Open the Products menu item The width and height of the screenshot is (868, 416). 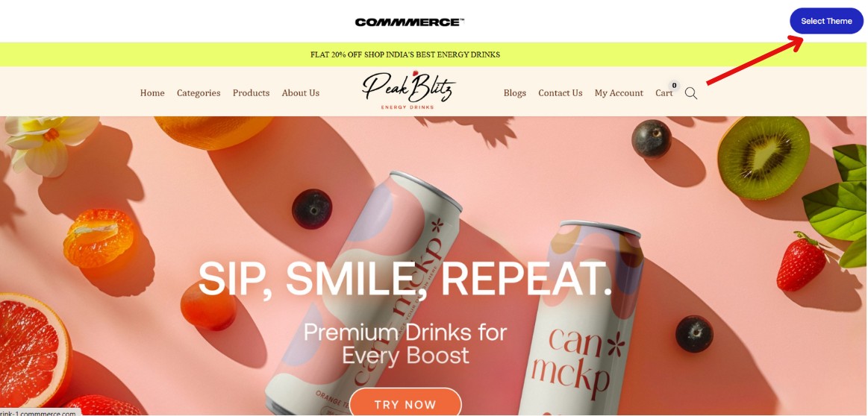click(x=251, y=93)
